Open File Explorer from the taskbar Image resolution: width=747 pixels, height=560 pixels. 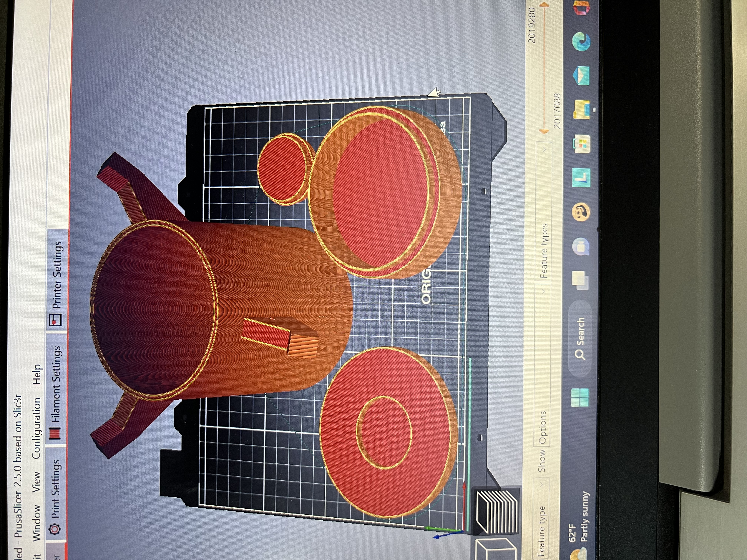click(x=582, y=110)
